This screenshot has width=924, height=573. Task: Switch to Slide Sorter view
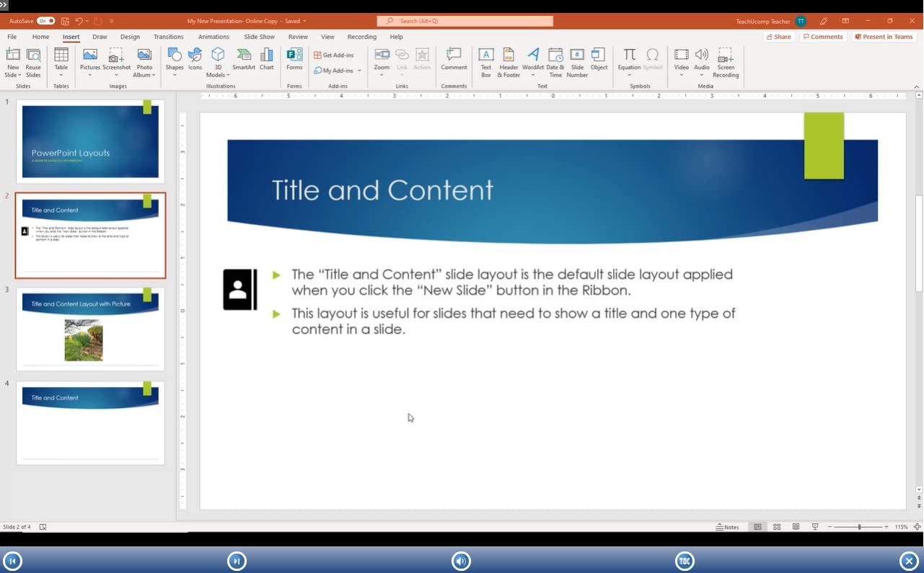click(x=776, y=527)
